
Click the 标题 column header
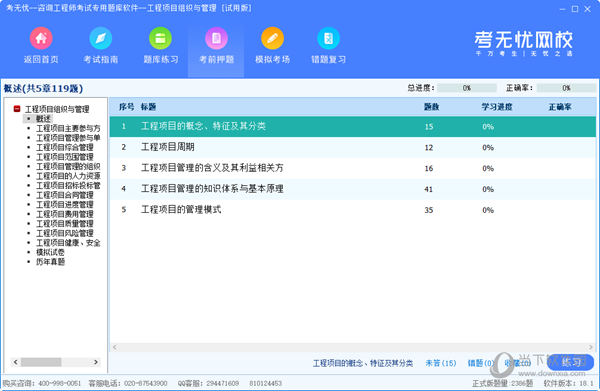(148, 107)
